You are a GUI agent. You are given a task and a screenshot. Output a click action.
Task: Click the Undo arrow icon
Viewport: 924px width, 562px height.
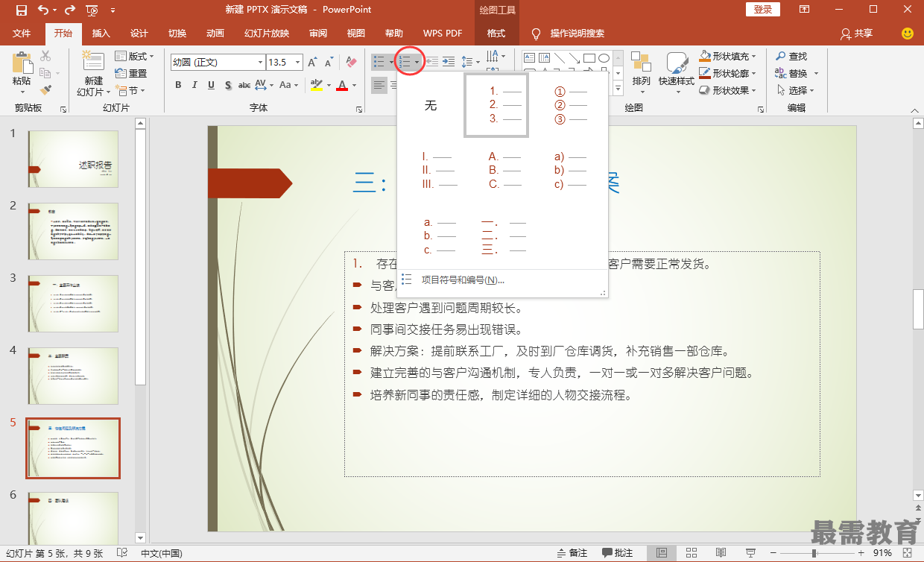(x=42, y=10)
